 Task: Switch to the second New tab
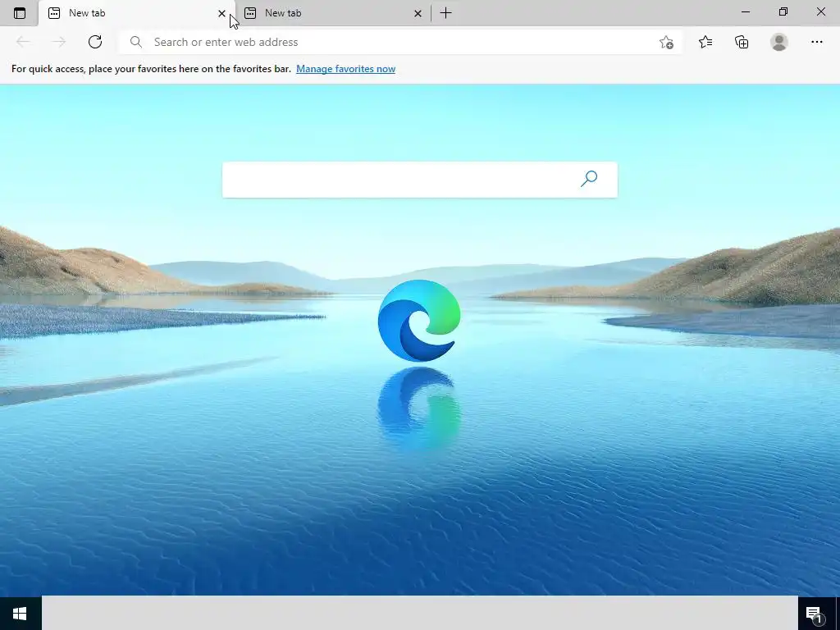(x=333, y=13)
